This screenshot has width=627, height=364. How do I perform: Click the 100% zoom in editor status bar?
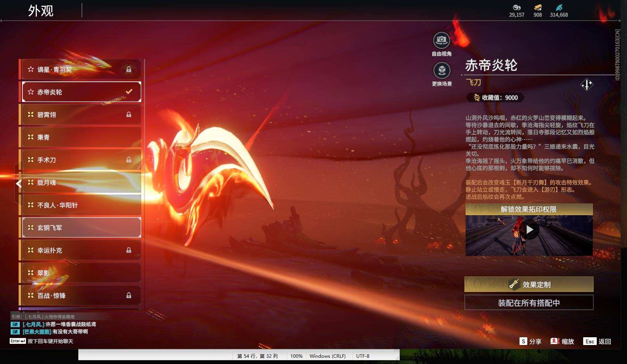(x=296, y=356)
